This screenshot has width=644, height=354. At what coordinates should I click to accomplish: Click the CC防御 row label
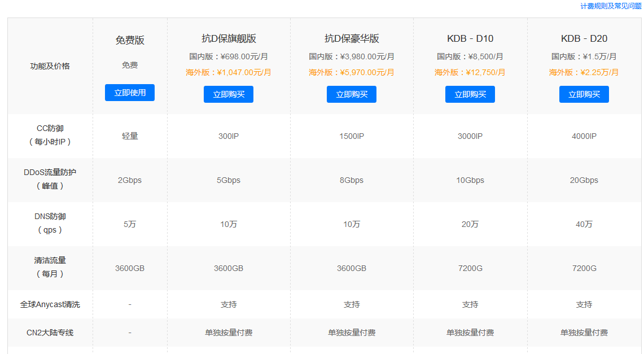pyautogui.click(x=50, y=129)
